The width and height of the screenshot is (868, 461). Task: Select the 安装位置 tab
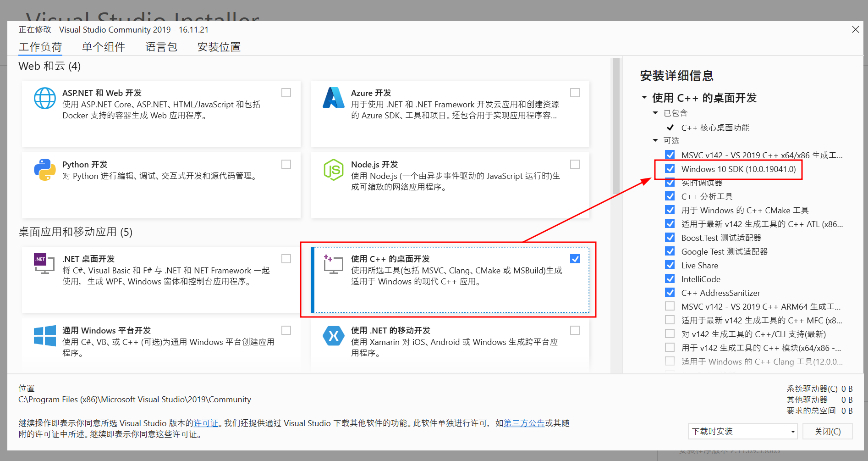(x=219, y=47)
